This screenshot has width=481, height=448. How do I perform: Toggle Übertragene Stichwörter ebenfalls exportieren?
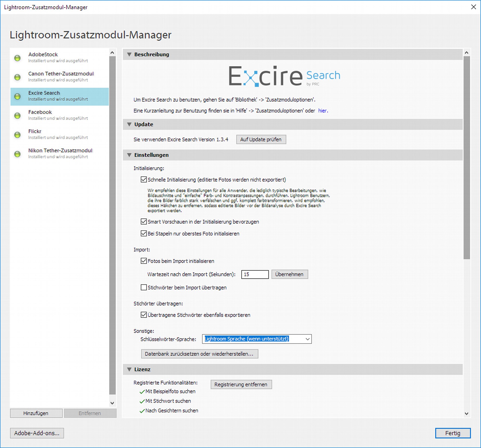pos(144,315)
